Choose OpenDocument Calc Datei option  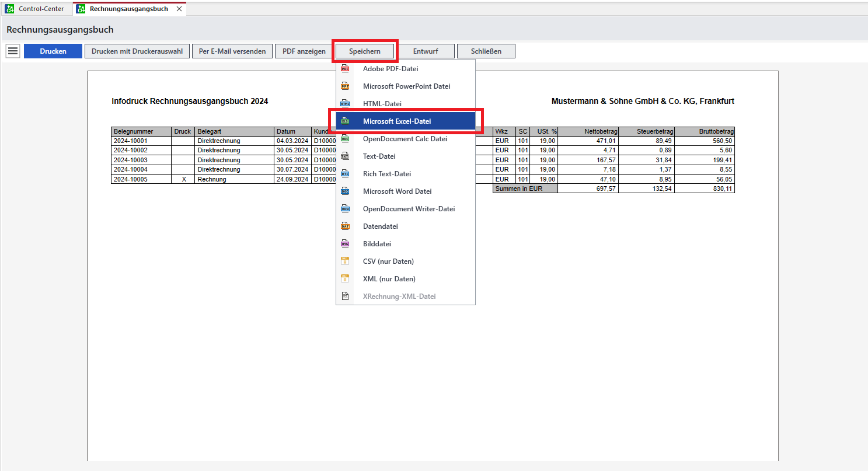pos(405,139)
